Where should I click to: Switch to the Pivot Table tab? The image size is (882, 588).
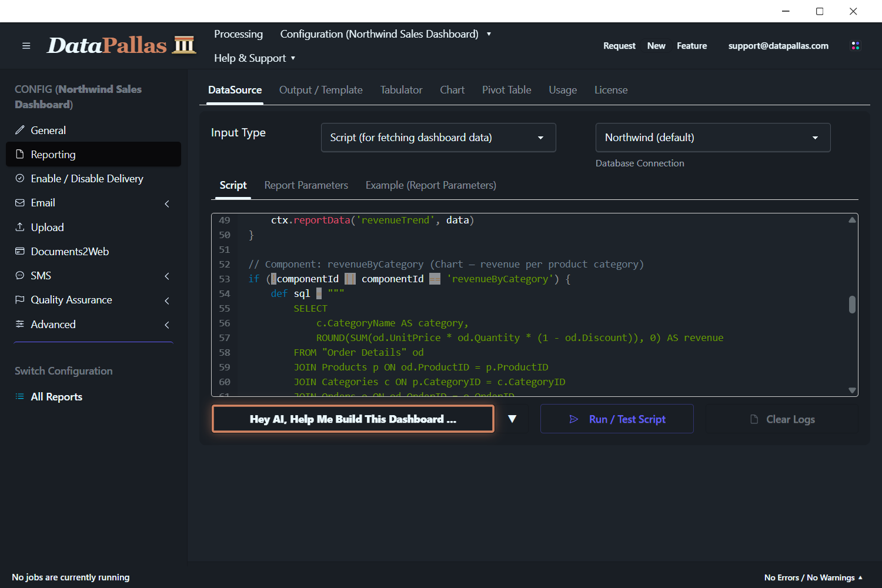click(506, 90)
